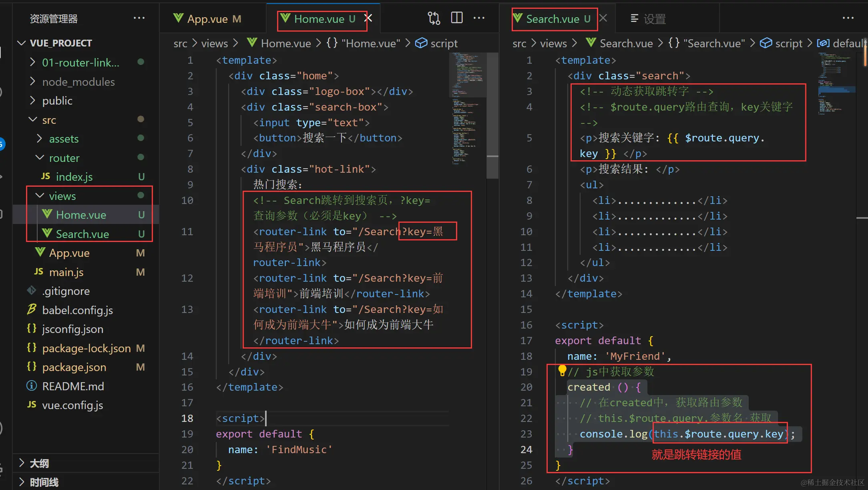Click 'script' in Search.vue breadcrumb
This screenshot has width=868, height=490.
pyautogui.click(x=789, y=43)
